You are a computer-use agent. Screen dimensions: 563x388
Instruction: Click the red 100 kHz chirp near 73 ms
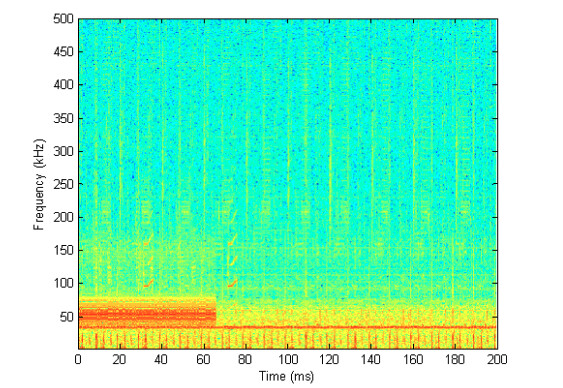[x=233, y=284]
